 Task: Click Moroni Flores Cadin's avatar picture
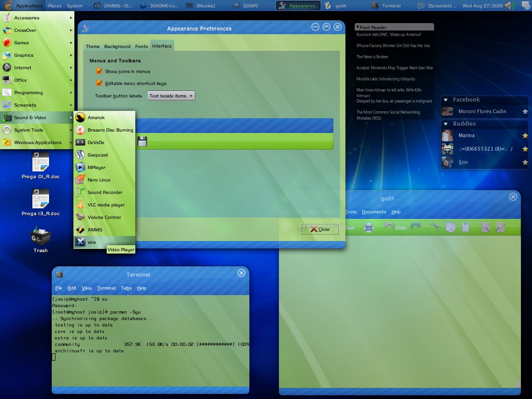pyautogui.click(x=447, y=111)
